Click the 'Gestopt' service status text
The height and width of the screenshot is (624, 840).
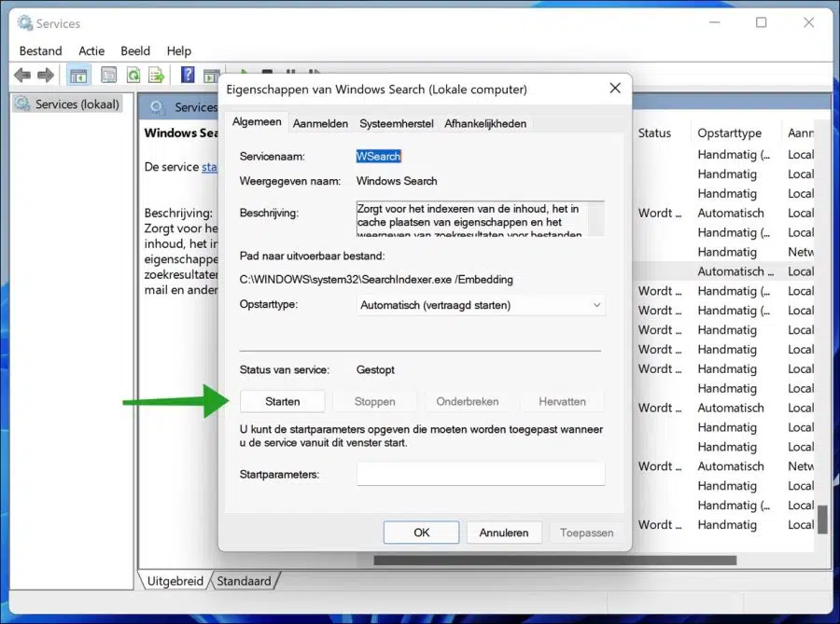coord(375,369)
